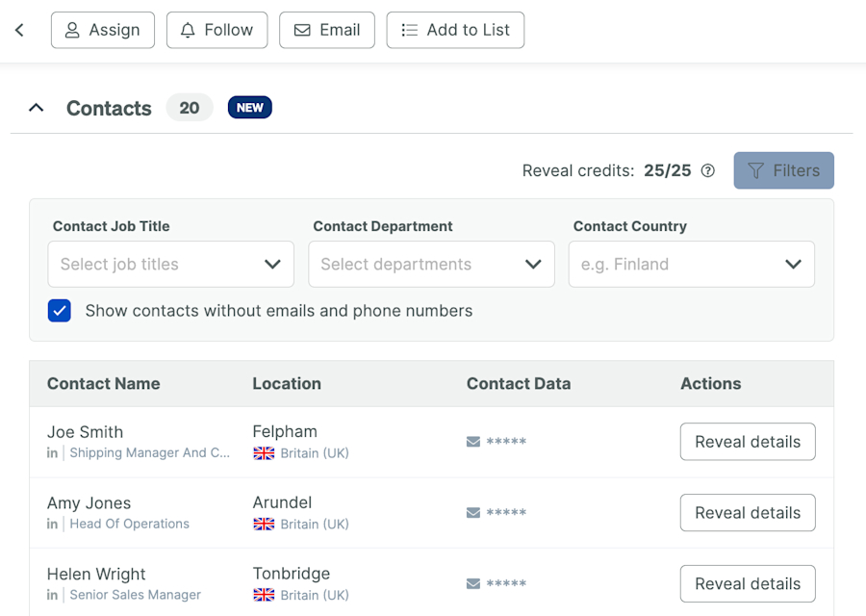This screenshot has width=866, height=616.
Task: Click the back arrow at top left
Action: [x=19, y=30]
